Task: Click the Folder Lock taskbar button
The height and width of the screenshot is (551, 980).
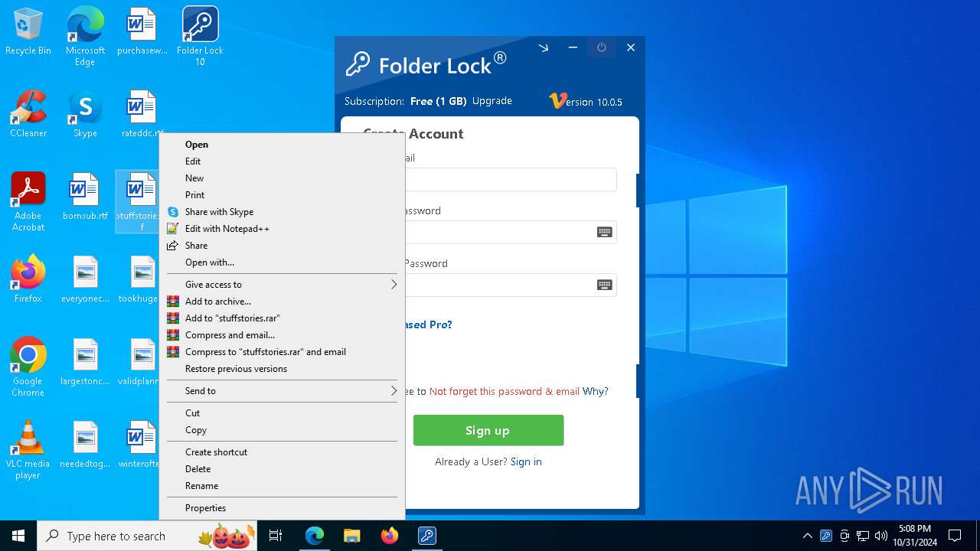Action: [x=426, y=536]
